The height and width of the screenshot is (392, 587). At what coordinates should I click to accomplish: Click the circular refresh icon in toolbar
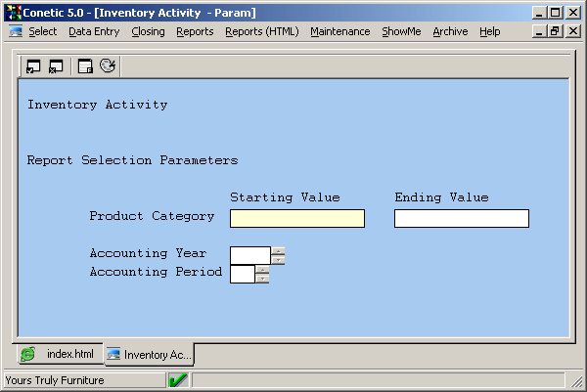(108, 66)
